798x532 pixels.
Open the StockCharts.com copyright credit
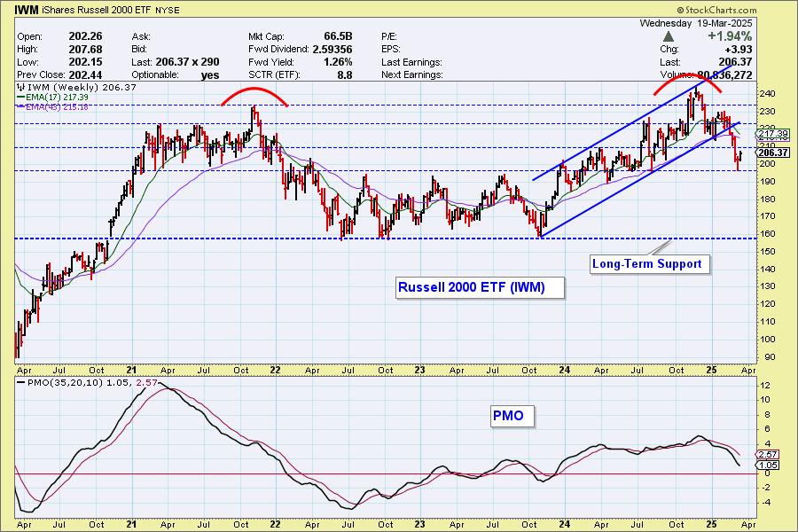click(x=716, y=10)
